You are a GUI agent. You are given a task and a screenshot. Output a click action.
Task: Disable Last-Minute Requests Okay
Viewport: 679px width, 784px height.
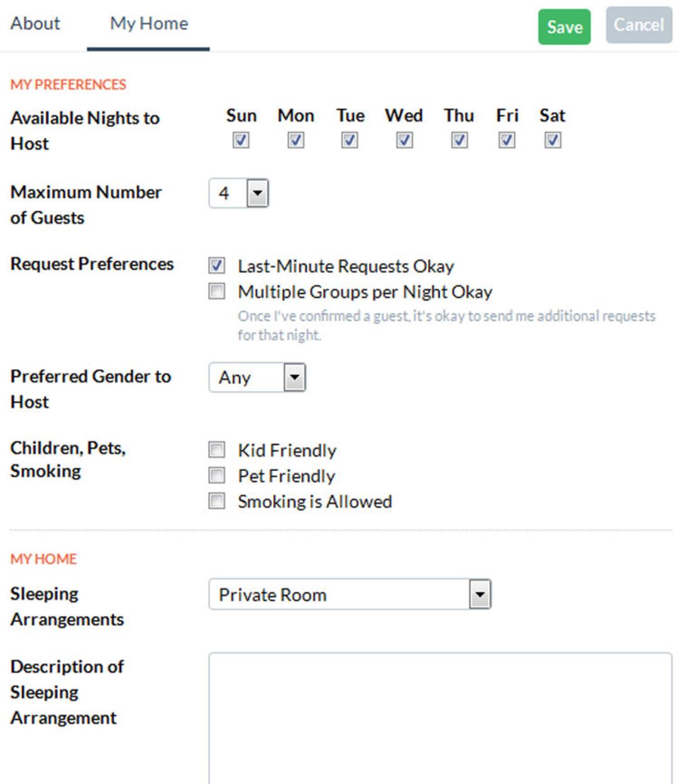tap(217, 266)
